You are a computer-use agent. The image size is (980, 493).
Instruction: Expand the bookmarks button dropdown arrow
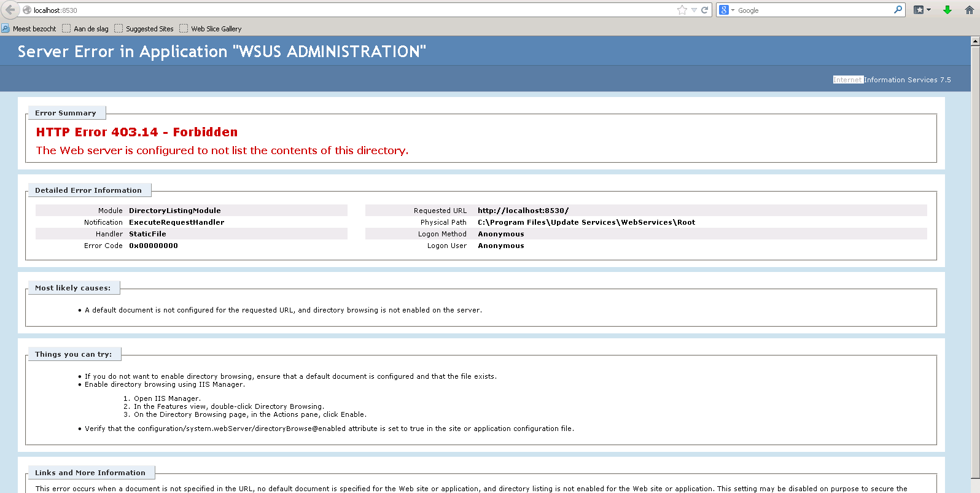(928, 10)
